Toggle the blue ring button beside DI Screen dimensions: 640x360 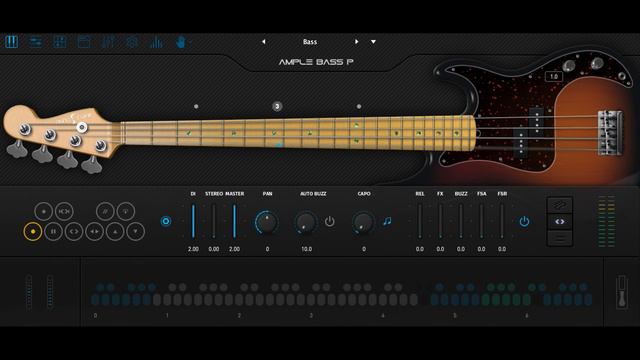166,221
